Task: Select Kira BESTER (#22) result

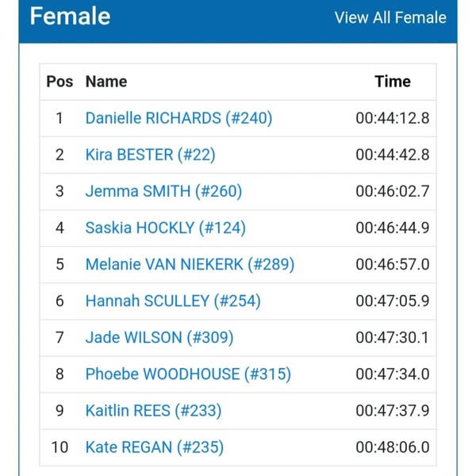Action: tap(150, 155)
